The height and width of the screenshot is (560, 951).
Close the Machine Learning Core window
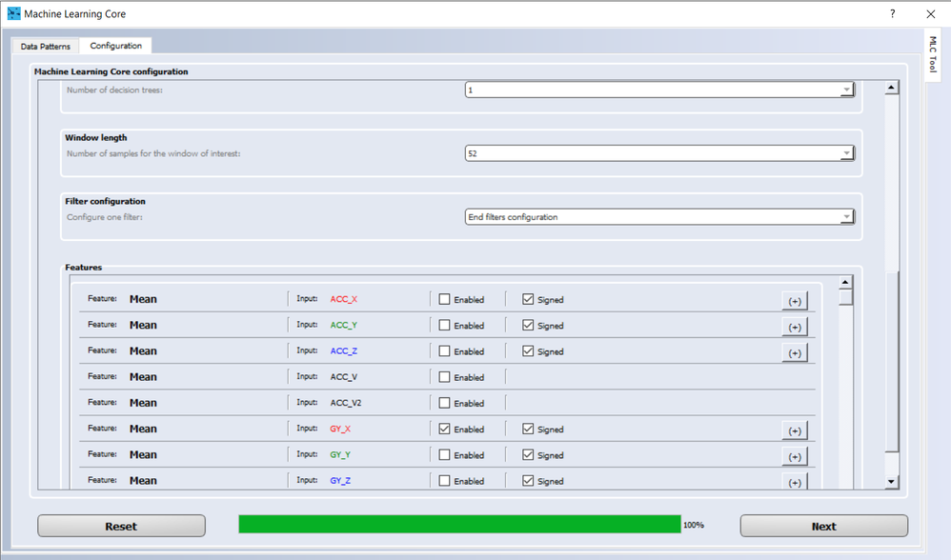[x=930, y=14]
